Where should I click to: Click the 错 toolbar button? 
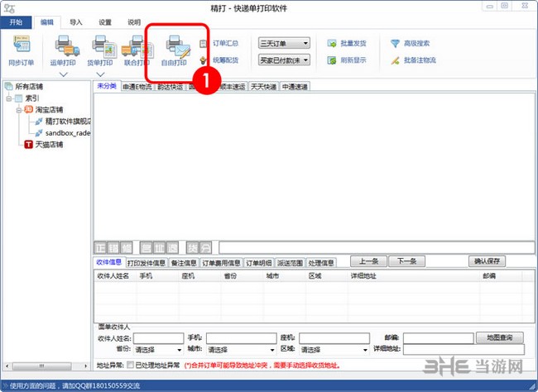coord(113,247)
